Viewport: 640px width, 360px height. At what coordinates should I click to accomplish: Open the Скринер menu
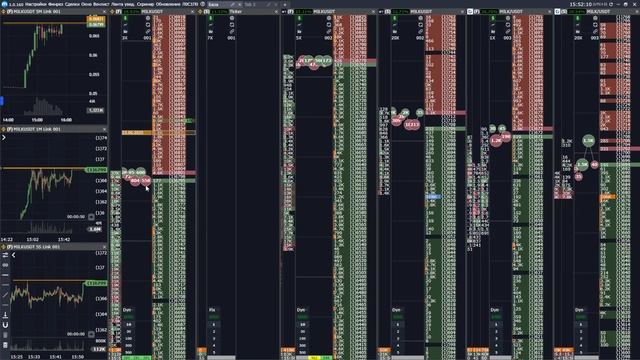tap(145, 4)
